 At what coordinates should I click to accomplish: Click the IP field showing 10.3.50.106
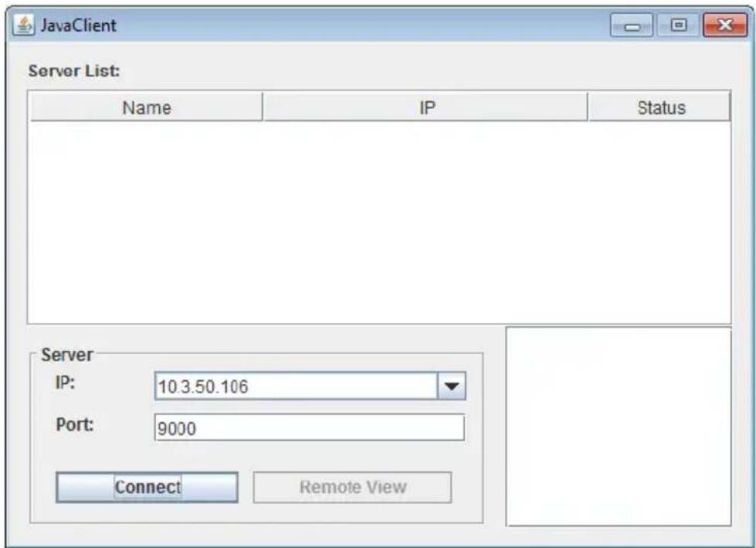coord(296,386)
